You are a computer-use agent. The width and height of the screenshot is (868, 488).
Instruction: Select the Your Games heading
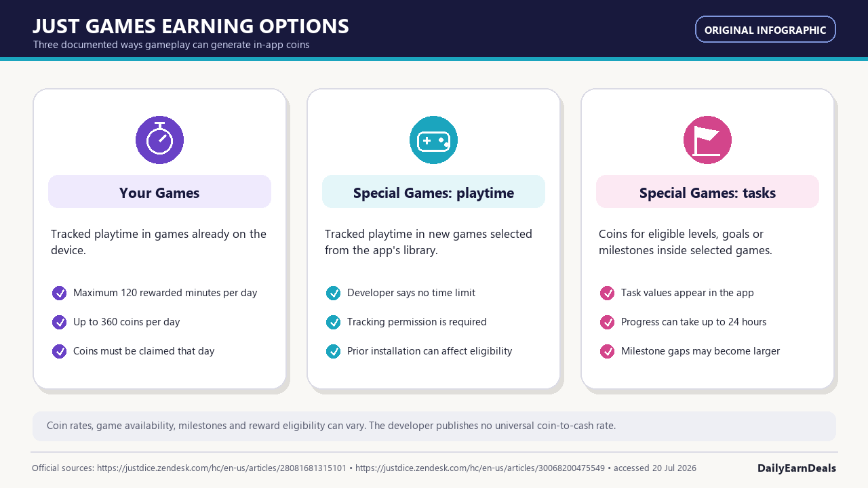159,192
